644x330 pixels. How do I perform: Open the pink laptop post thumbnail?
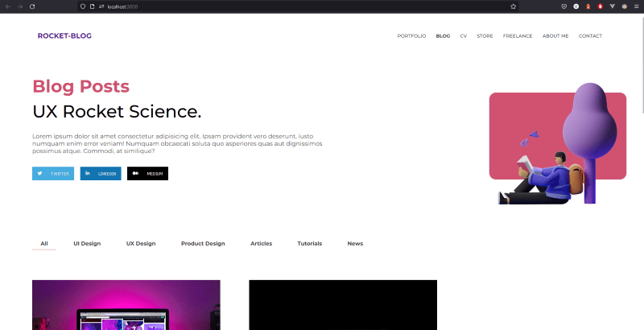[126, 305]
